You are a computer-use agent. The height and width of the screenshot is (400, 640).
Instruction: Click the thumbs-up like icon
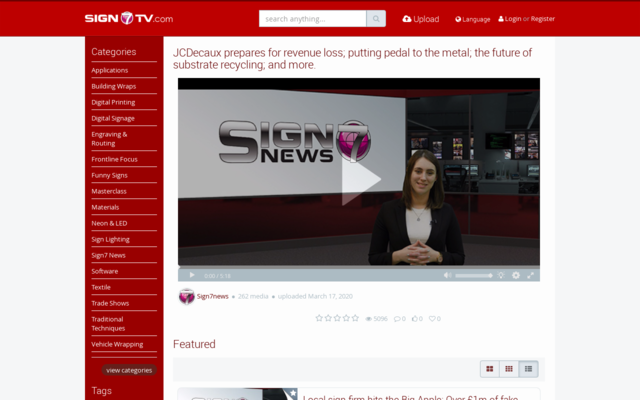tap(415, 318)
